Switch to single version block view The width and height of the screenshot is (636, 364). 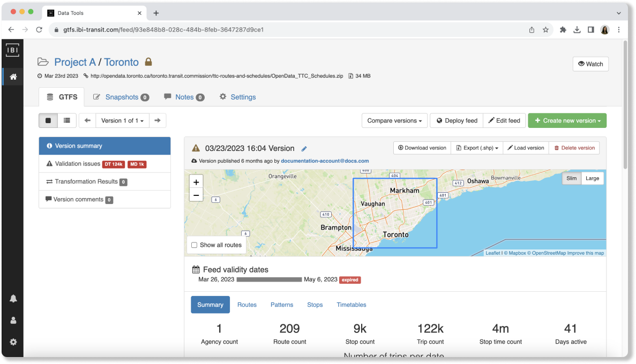[x=48, y=120]
